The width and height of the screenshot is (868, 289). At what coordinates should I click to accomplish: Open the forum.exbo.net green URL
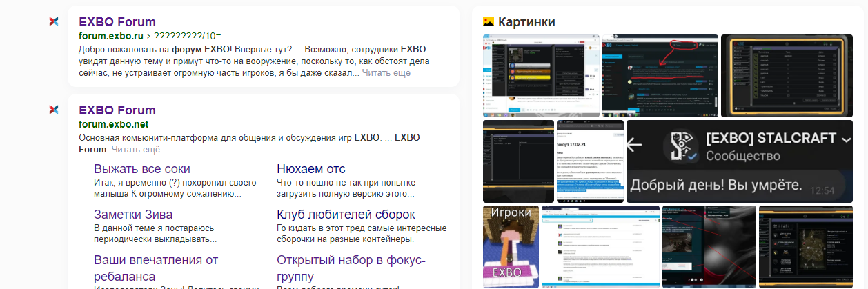point(113,125)
